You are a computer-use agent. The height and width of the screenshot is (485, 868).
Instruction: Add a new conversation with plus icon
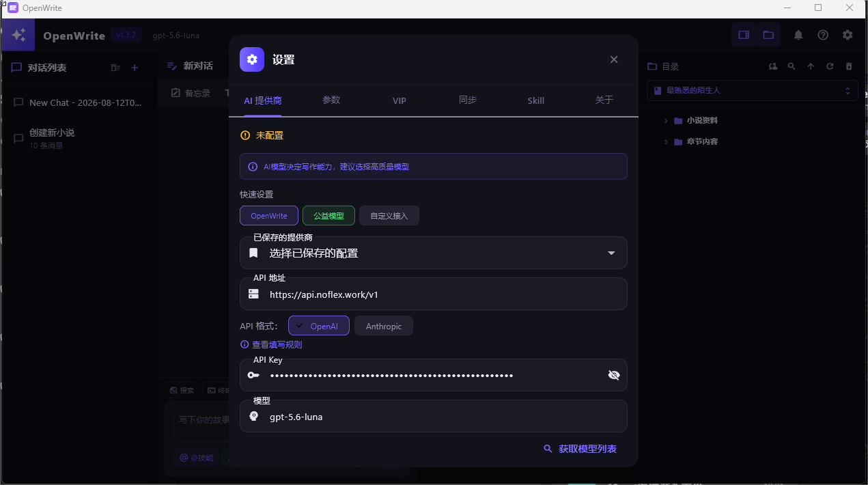(x=135, y=68)
